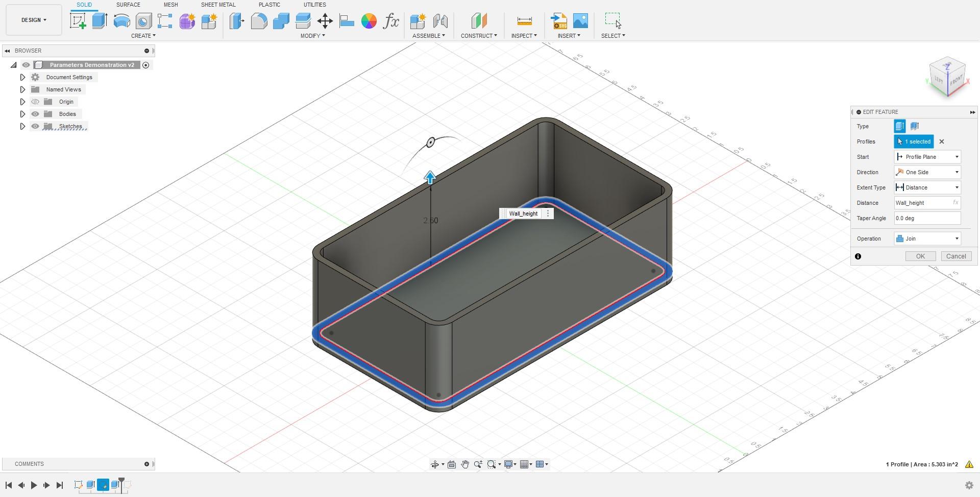
Task: Open the Operation dropdown set to Join
Action: pyautogui.click(x=957, y=238)
